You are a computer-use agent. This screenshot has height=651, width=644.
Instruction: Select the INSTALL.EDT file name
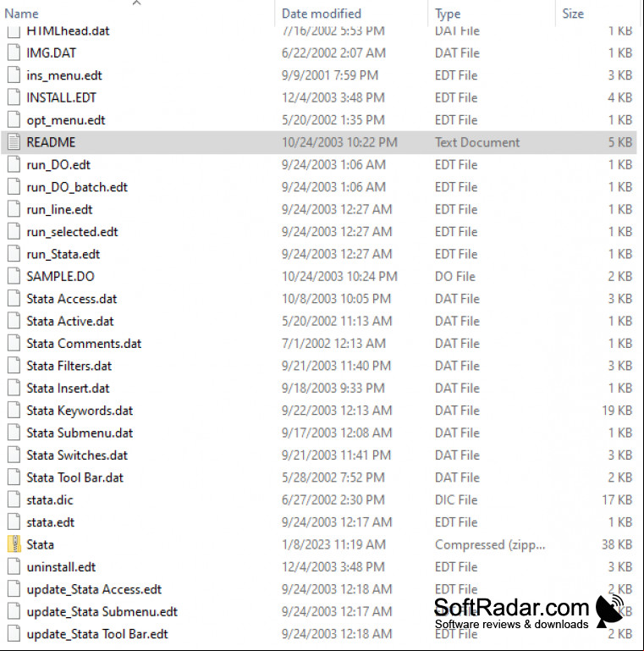pos(62,97)
